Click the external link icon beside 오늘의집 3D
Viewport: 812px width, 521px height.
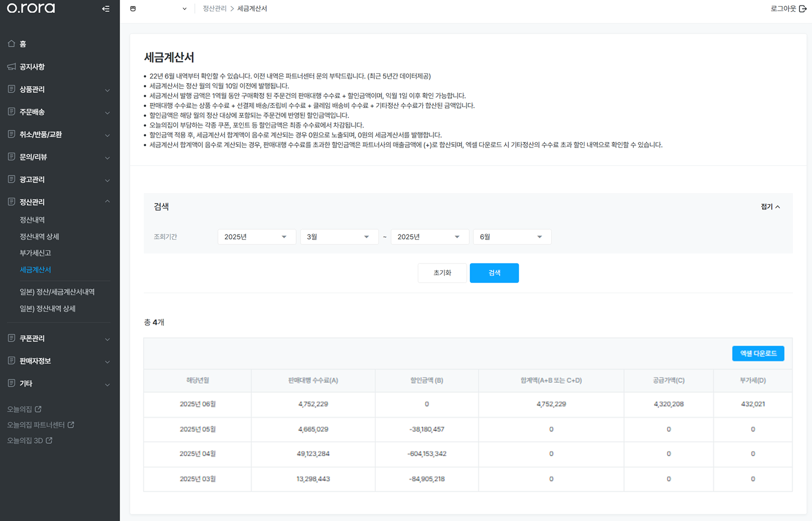point(49,440)
